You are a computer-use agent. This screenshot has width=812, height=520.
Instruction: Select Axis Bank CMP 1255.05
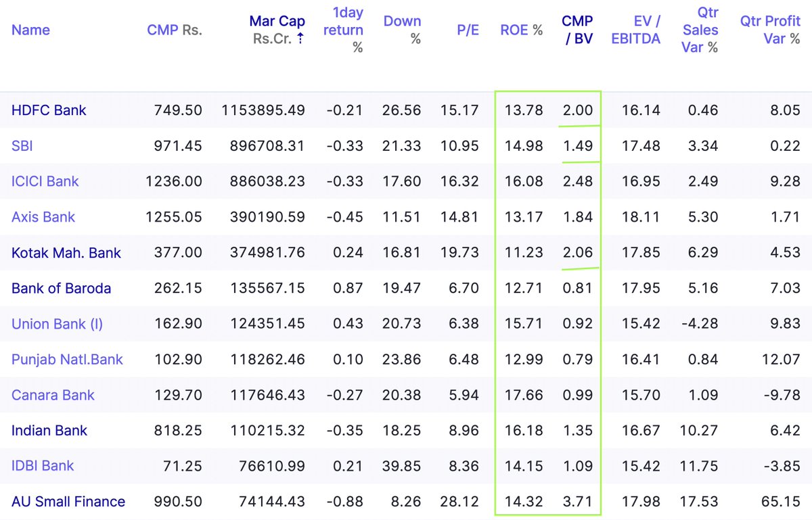(174, 217)
